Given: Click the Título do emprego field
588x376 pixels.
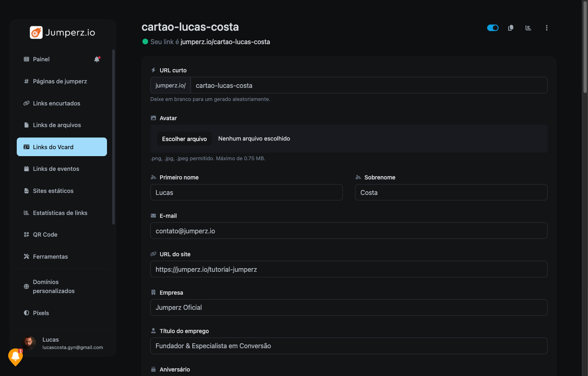Looking at the screenshot, I should click(x=349, y=346).
